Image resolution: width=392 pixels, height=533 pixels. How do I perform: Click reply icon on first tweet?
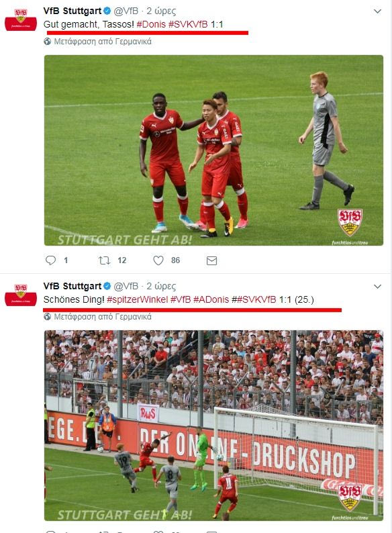50,260
